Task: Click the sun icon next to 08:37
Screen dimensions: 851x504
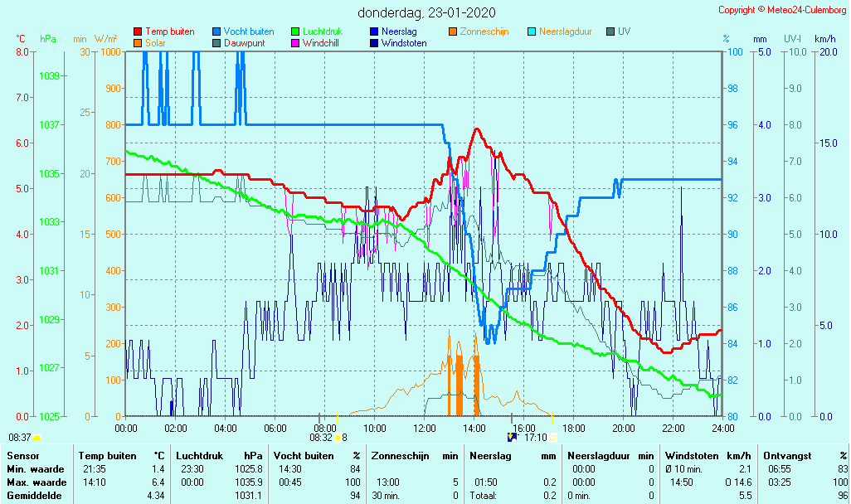Action: 36,437
